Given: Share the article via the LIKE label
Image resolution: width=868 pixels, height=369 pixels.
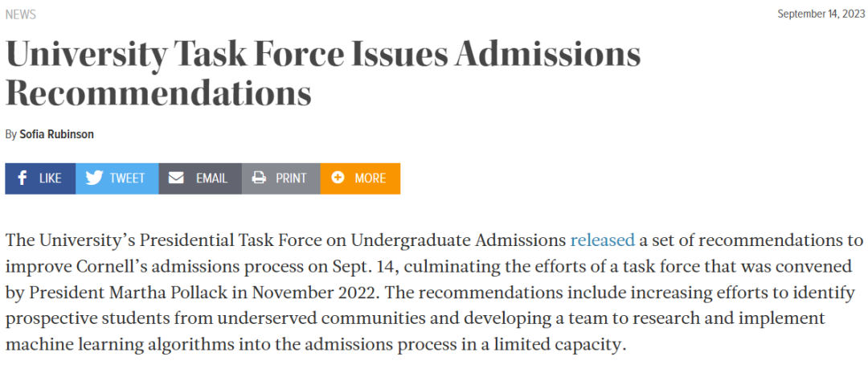Looking at the screenshot, I should [51, 178].
